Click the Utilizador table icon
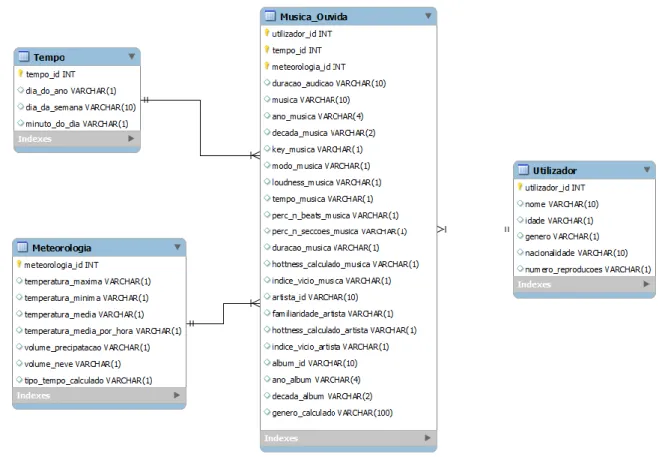 523,170
